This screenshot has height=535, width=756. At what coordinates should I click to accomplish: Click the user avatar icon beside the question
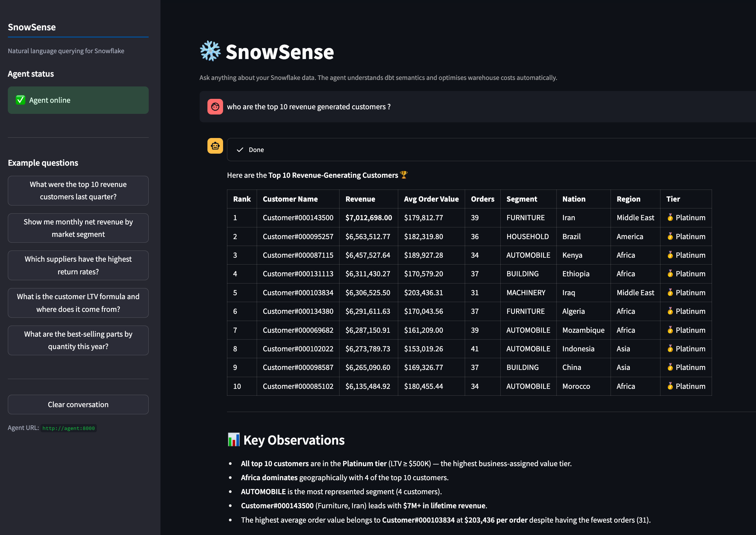(x=215, y=107)
